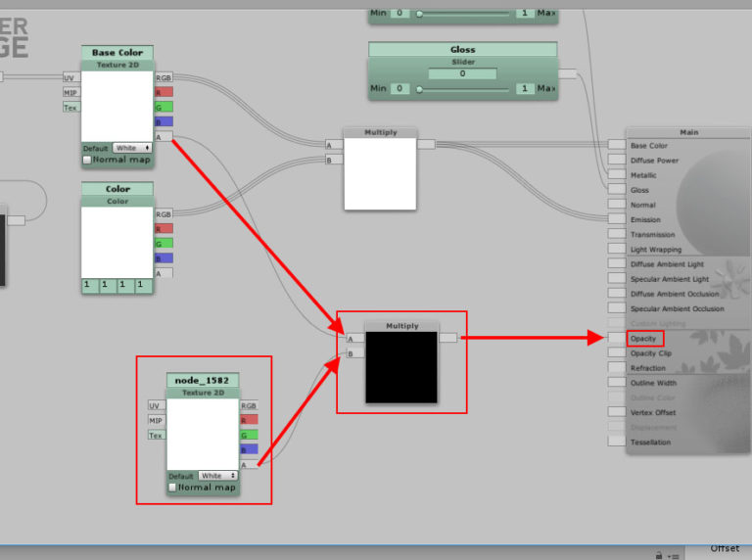Click the red R channel output of Base Color

(x=164, y=92)
